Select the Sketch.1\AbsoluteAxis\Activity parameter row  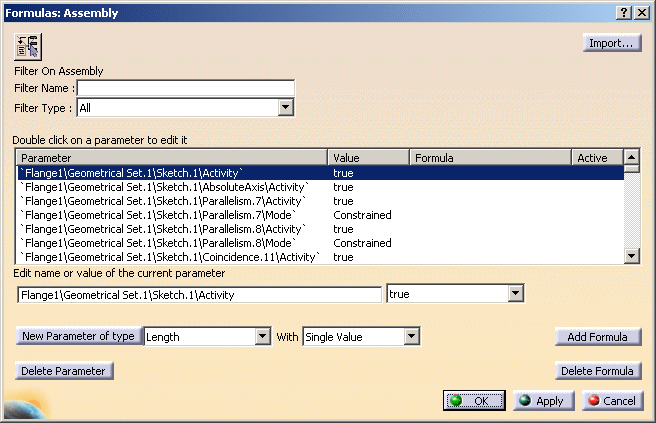[x=166, y=187]
